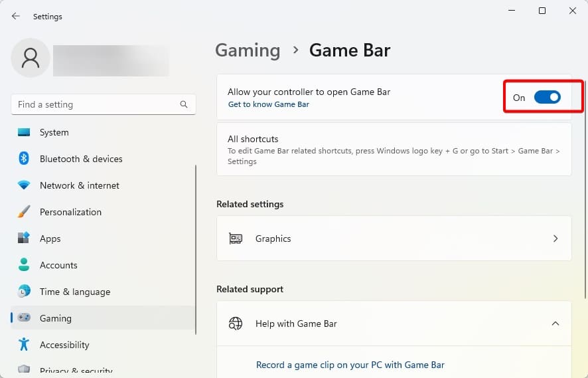
Task: Click the Graphics card icon
Action: tap(236, 238)
